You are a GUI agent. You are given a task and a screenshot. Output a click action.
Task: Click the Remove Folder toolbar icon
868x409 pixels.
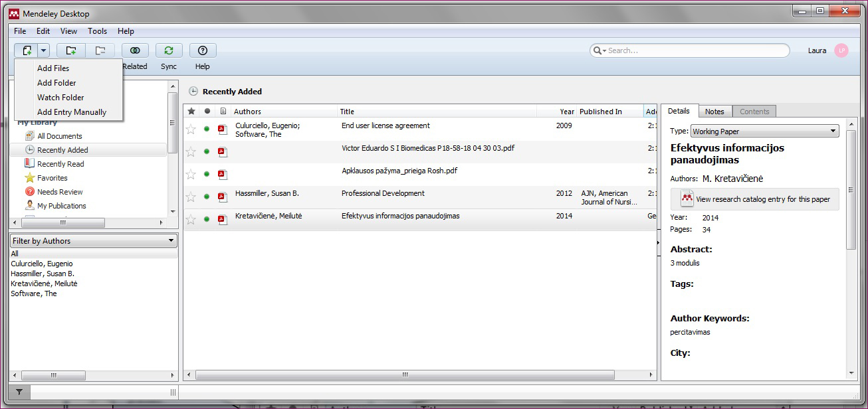click(100, 50)
